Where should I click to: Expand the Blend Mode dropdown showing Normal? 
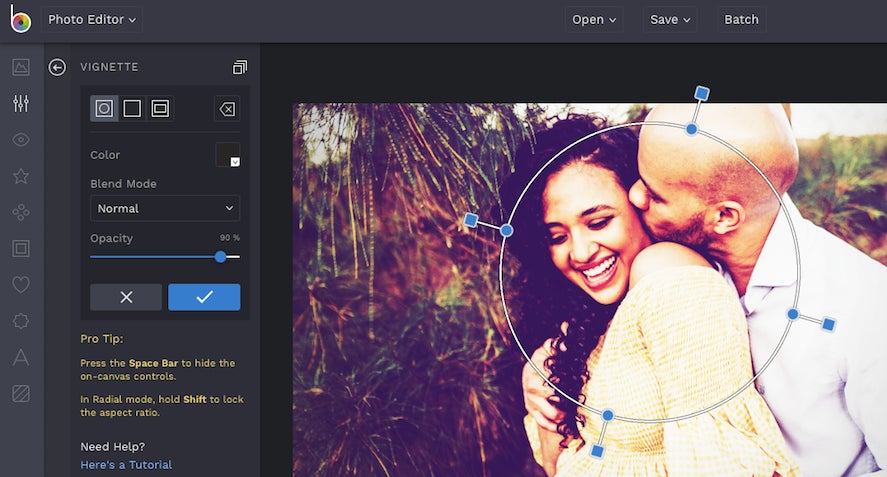point(165,208)
